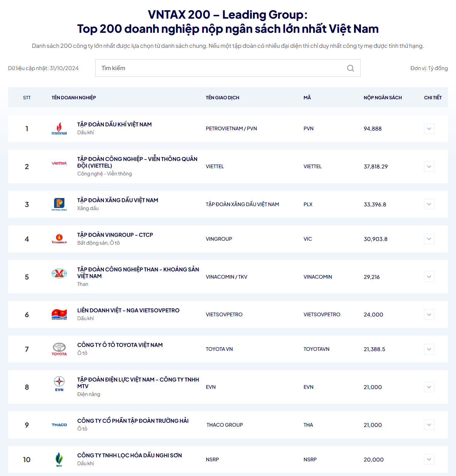Select the Petrolimex logo
Screen dimensions: 456x476
(x=59, y=204)
